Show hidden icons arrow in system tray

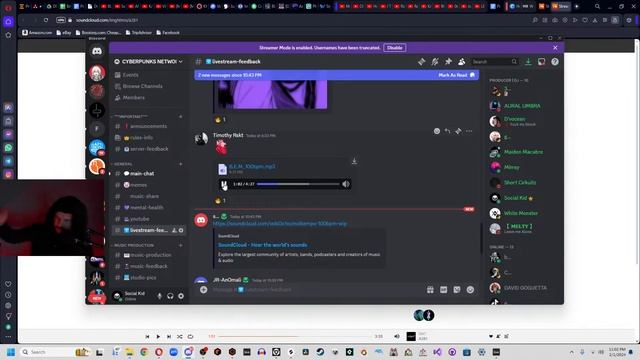point(571,352)
